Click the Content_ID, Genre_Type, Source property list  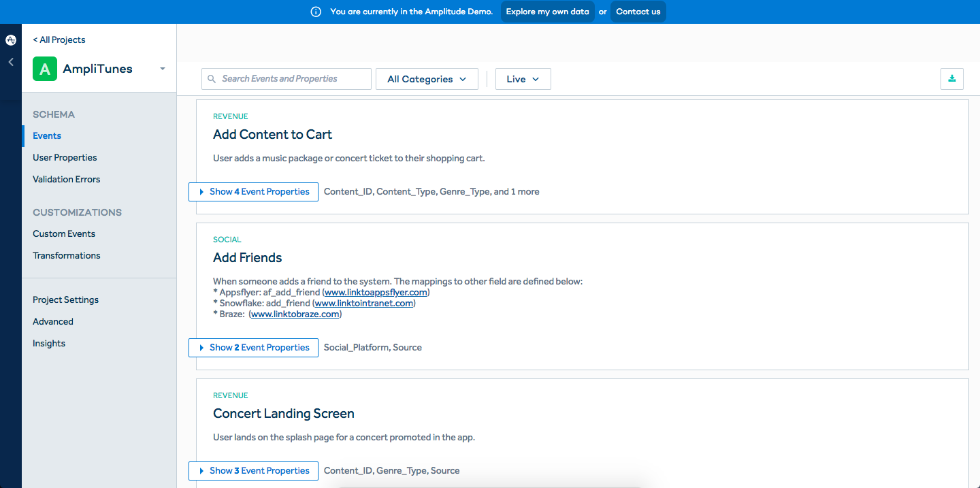pos(392,471)
